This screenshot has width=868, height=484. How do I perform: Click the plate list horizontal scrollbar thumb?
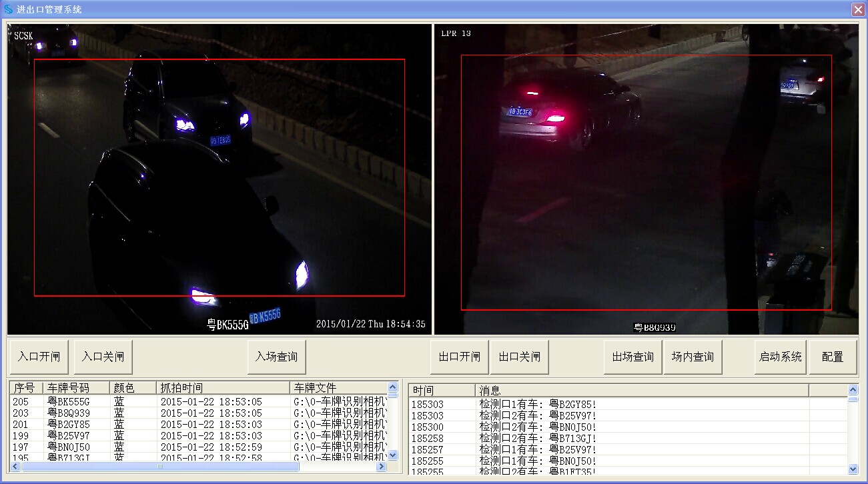click(160, 467)
